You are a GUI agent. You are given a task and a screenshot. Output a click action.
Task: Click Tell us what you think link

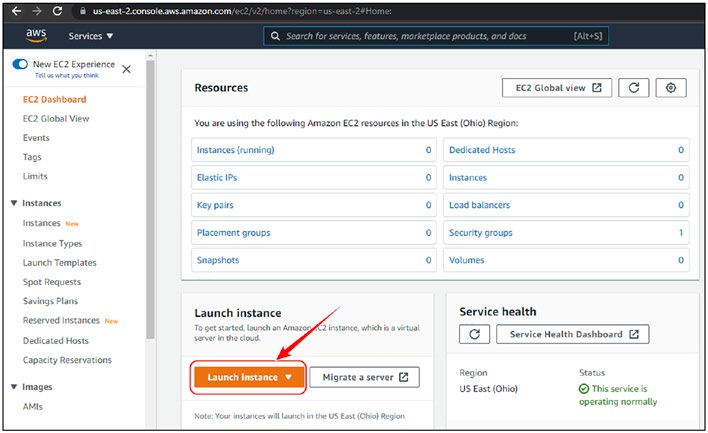click(67, 75)
